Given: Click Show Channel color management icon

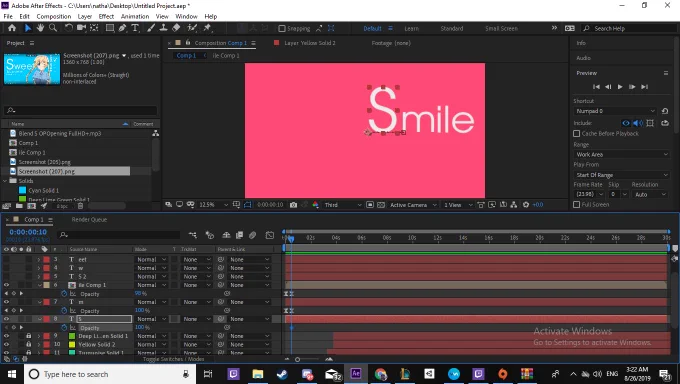Looking at the screenshot, I should (x=315, y=205).
